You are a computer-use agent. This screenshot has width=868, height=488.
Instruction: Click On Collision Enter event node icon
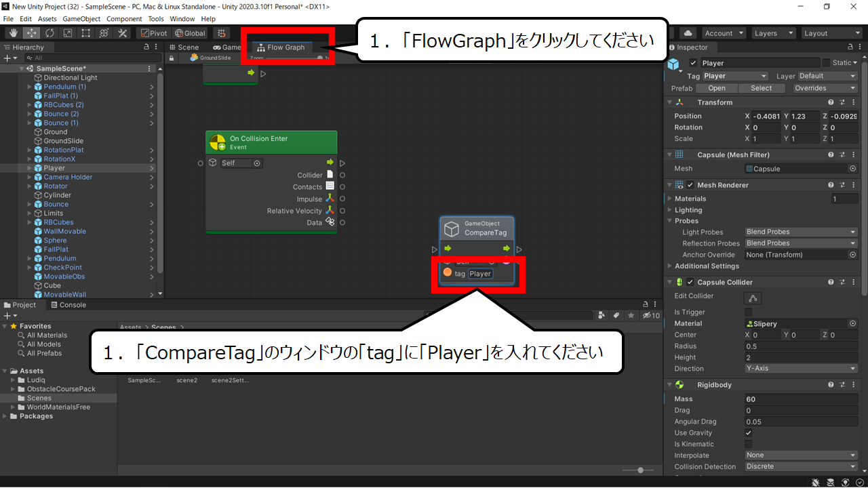217,142
